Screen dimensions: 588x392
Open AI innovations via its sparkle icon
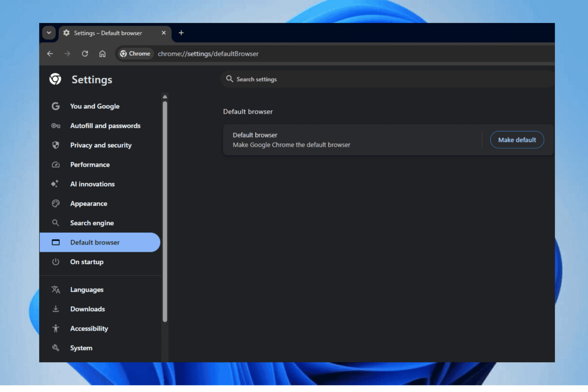click(55, 184)
